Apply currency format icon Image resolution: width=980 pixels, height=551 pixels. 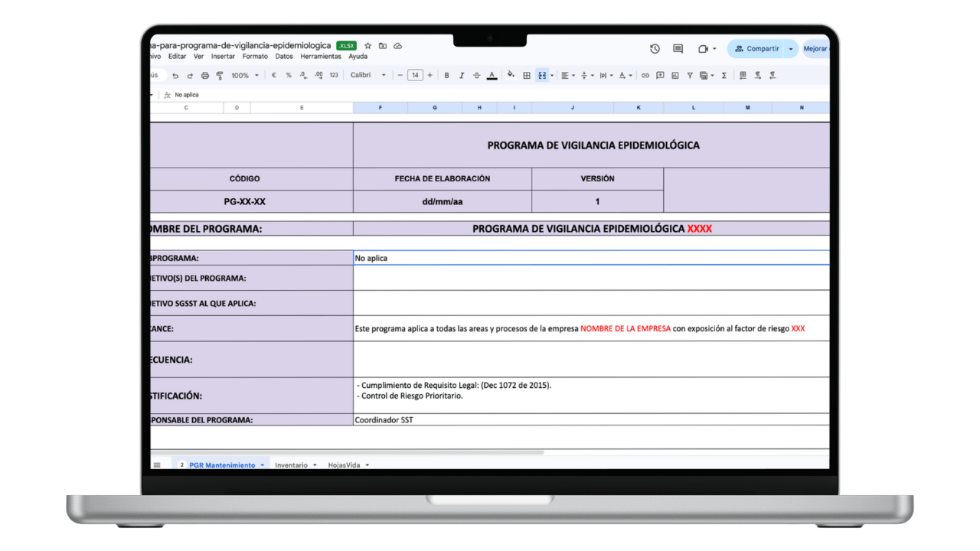274,75
